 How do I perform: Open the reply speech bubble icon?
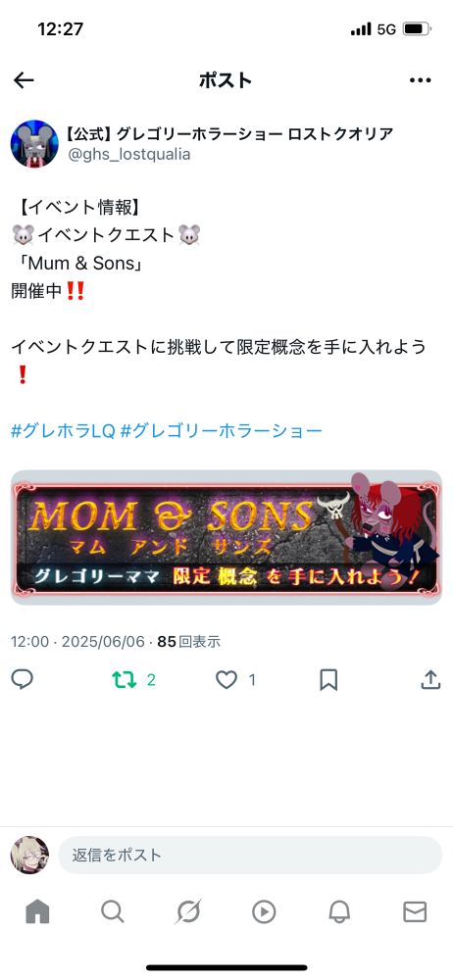[x=22, y=679]
